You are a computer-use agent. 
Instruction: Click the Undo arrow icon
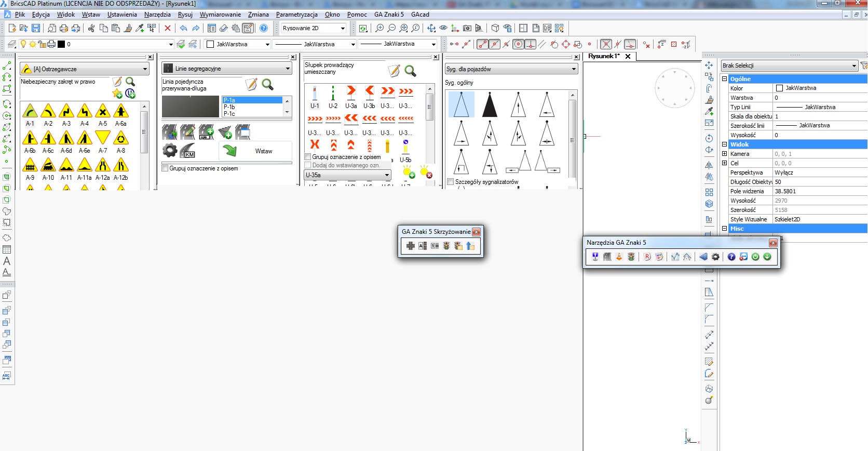[x=183, y=28]
